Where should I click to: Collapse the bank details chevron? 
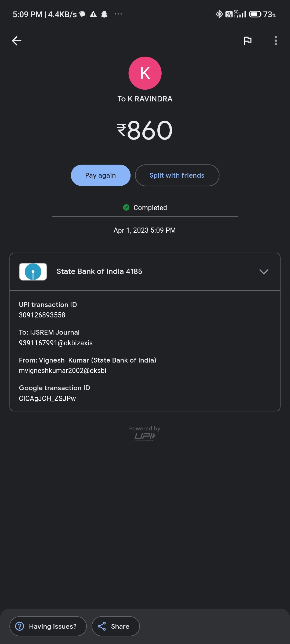[x=264, y=272]
